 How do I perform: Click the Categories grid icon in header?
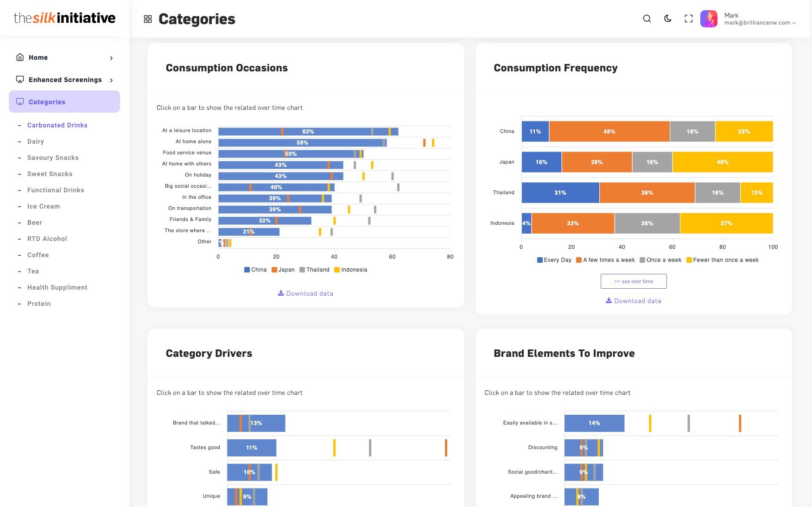[x=148, y=19]
